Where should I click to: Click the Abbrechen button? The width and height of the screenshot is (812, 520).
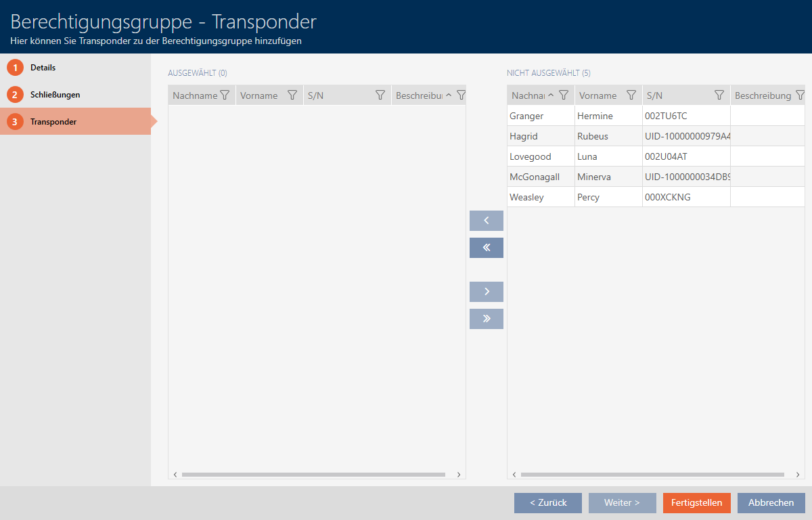point(771,502)
